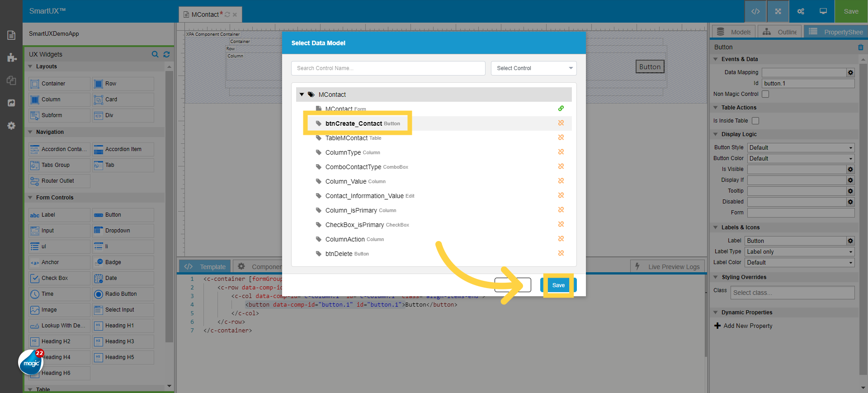The height and width of the screenshot is (393, 868).
Task: Click the unlink icon for btnCreate_Contact
Action: [561, 123]
